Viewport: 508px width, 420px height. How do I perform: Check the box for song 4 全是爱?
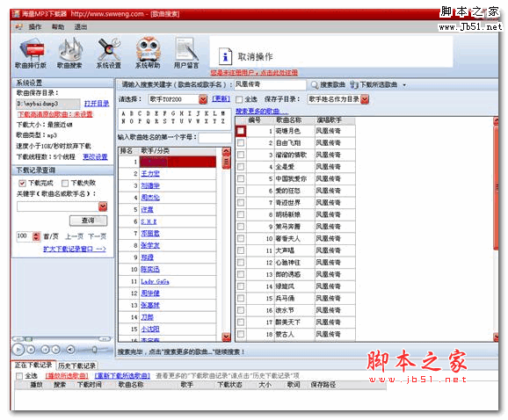[241, 167]
